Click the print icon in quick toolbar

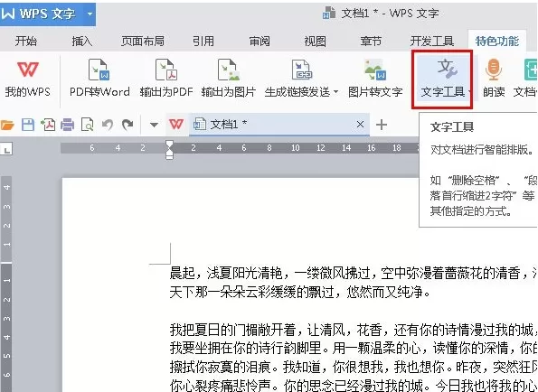coord(68,125)
